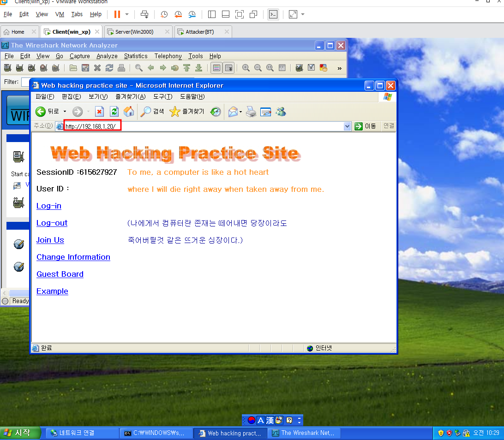Screen dimensions: 504x440
Task: Click VMware Enter full screen icon
Action: (240, 14)
